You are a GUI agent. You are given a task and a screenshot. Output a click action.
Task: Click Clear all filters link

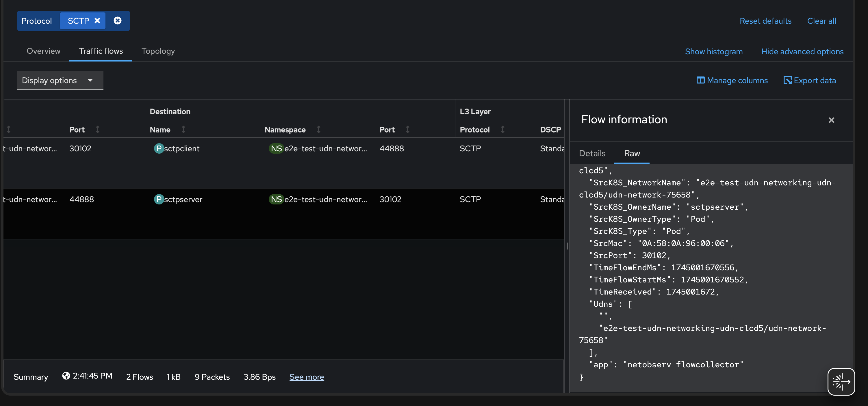point(821,21)
